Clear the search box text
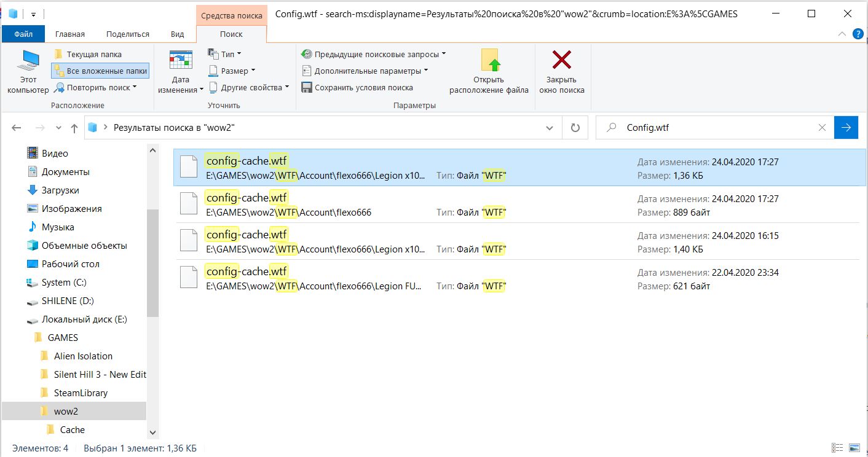Screen dimensions: 868x457 pyautogui.click(x=822, y=128)
